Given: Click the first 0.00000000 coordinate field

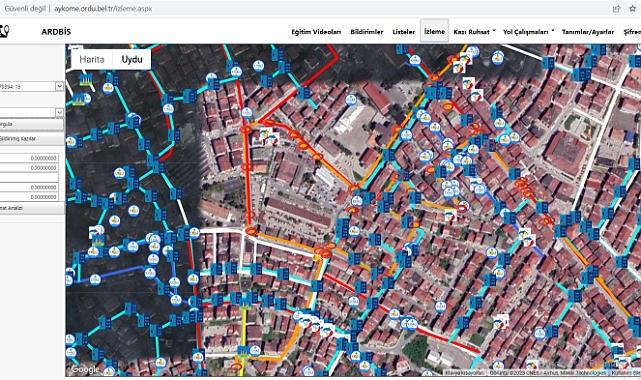Looking at the screenshot, I should [29, 158].
